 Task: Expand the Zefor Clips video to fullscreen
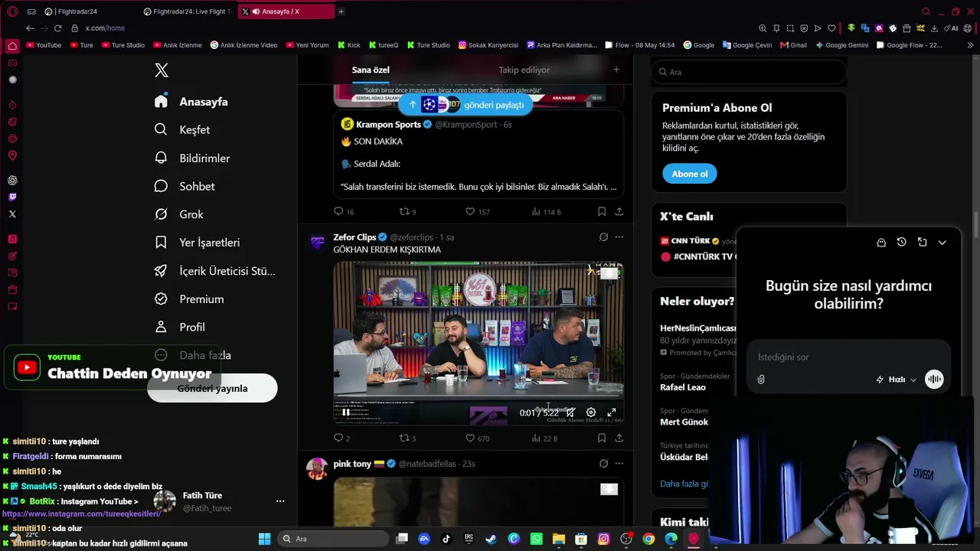612,412
